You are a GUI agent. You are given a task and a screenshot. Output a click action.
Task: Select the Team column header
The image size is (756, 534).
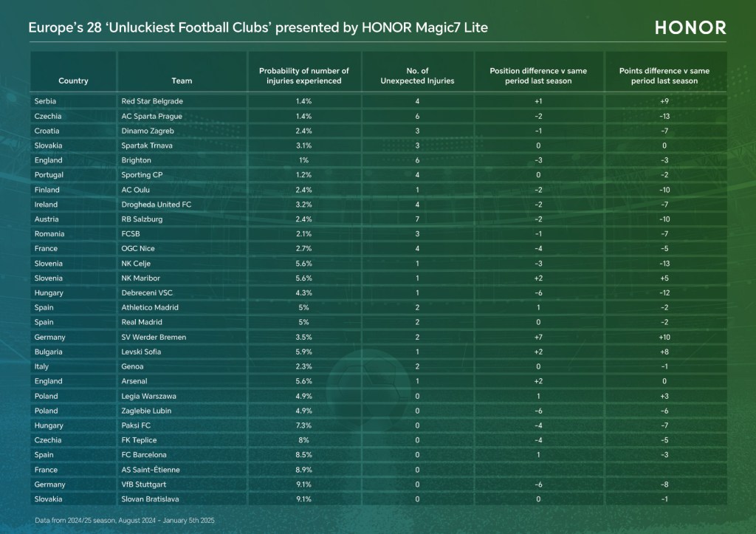tap(182, 81)
